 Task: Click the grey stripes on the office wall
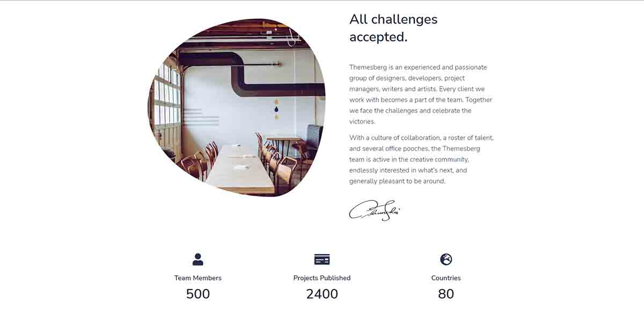click(x=201, y=117)
